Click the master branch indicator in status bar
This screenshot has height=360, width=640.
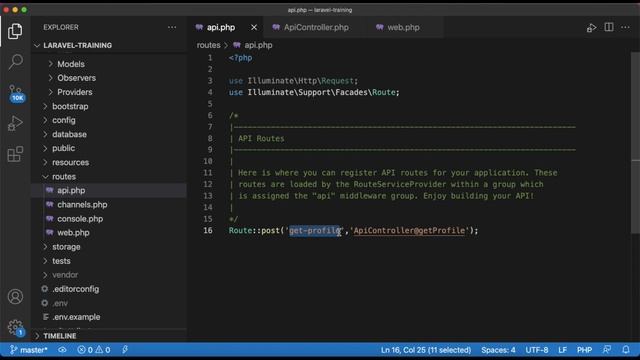pyautogui.click(x=29, y=350)
